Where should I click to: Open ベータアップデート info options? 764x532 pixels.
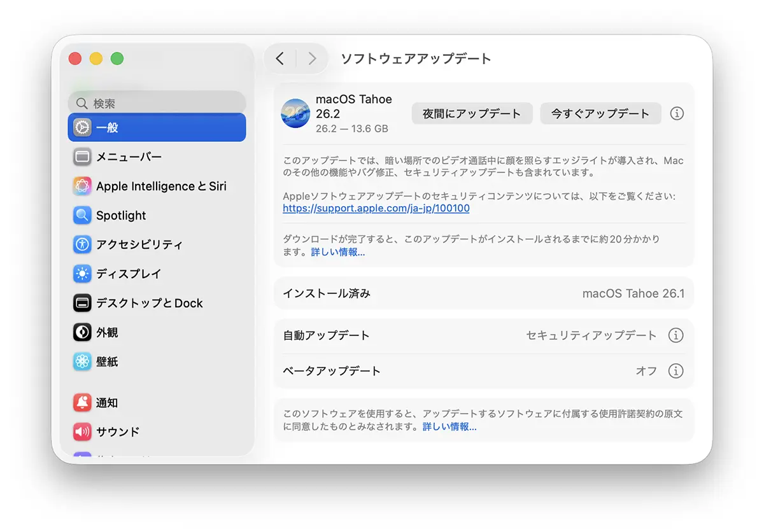click(x=676, y=371)
